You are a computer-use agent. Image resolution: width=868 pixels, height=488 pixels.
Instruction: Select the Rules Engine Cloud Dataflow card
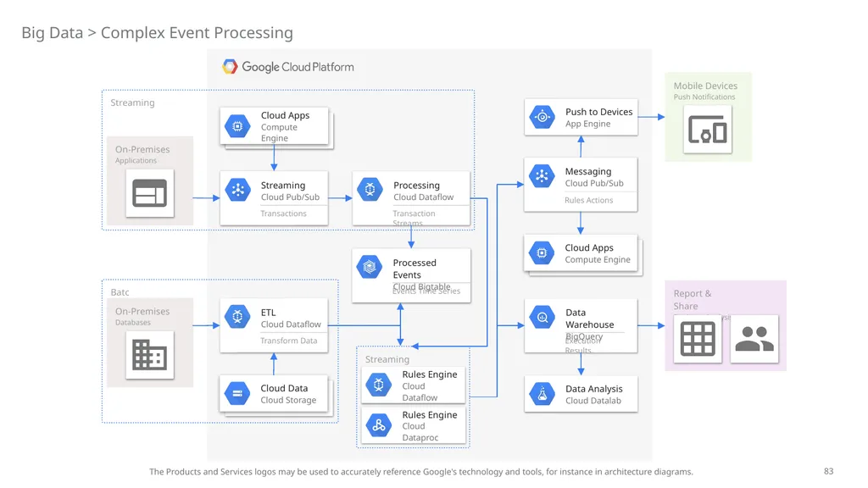pos(413,385)
